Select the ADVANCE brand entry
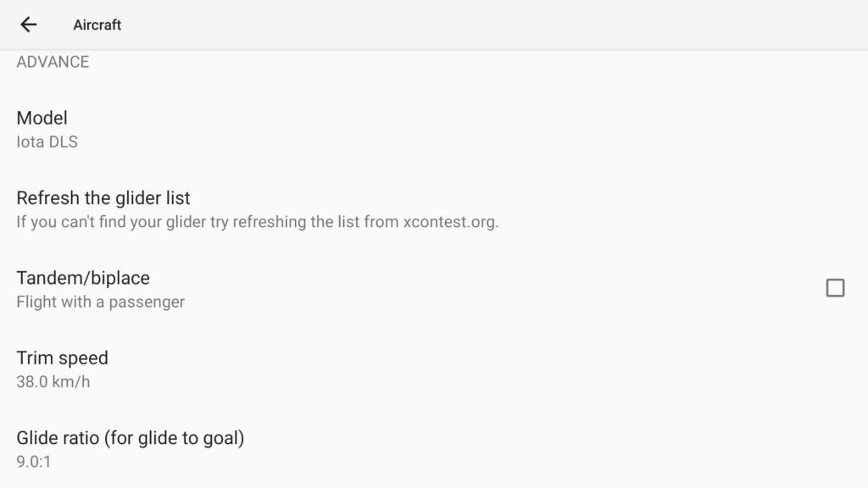Image resolution: width=868 pixels, height=488 pixels. (x=53, y=61)
